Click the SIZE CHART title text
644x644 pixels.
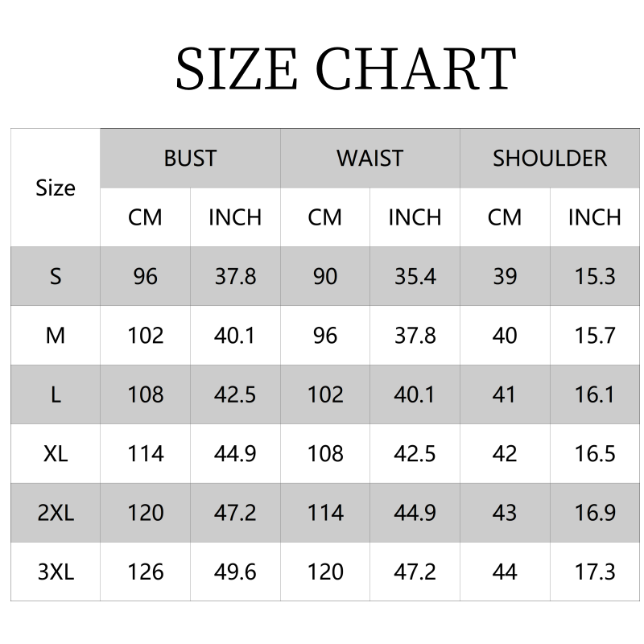click(x=345, y=68)
